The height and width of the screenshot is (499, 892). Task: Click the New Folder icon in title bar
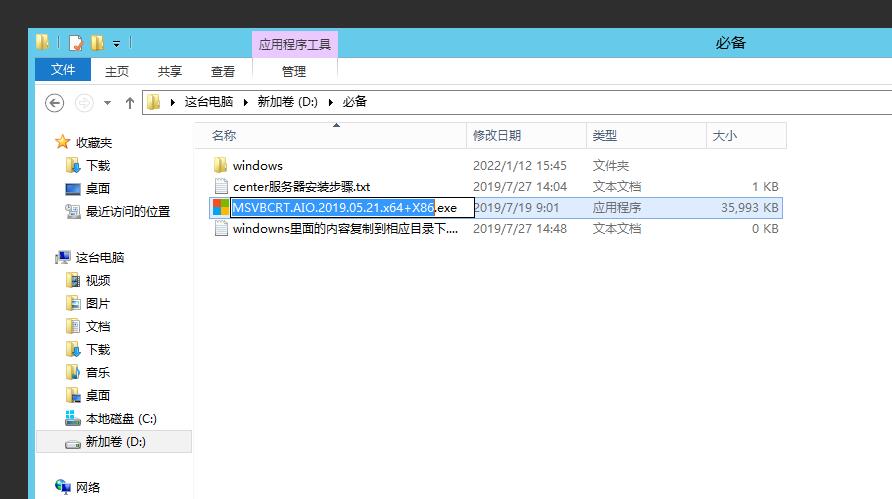tap(97, 43)
